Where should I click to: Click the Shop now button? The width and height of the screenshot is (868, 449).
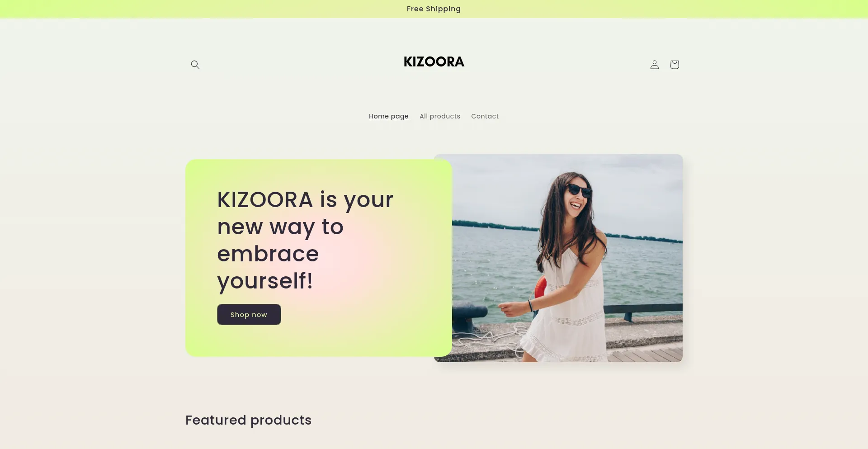pyautogui.click(x=249, y=314)
